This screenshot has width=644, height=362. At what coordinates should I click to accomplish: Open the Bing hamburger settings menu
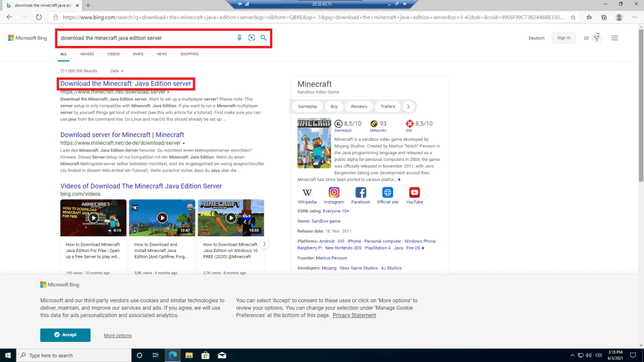614,38
